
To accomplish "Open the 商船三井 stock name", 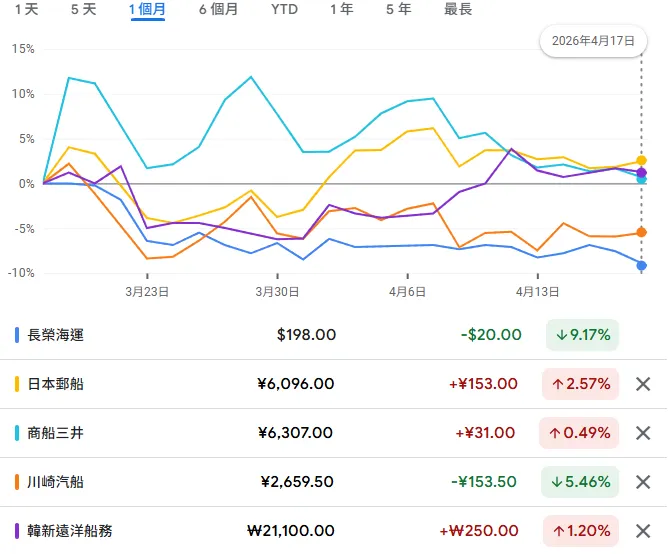I will point(55,433).
